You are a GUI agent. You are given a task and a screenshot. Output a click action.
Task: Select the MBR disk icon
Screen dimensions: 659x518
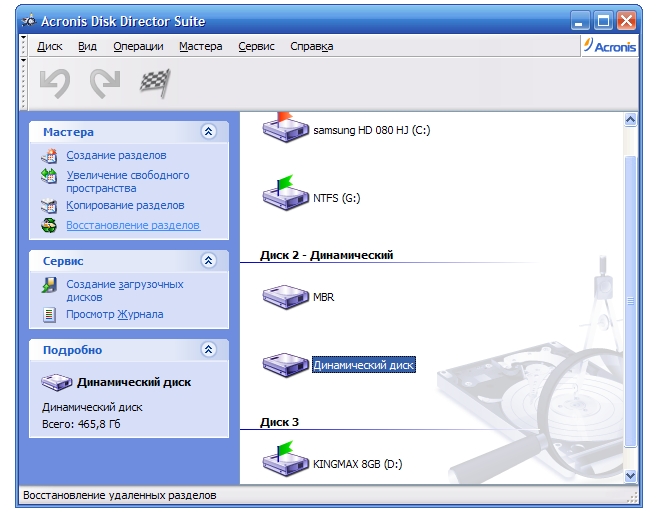pyautogui.click(x=285, y=297)
